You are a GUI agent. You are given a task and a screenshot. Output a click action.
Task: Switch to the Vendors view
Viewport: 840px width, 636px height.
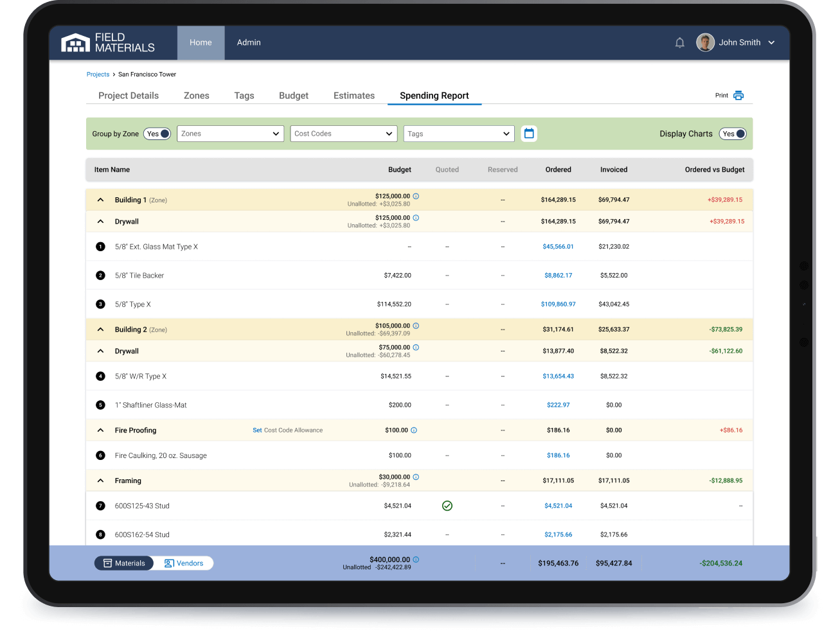point(184,563)
